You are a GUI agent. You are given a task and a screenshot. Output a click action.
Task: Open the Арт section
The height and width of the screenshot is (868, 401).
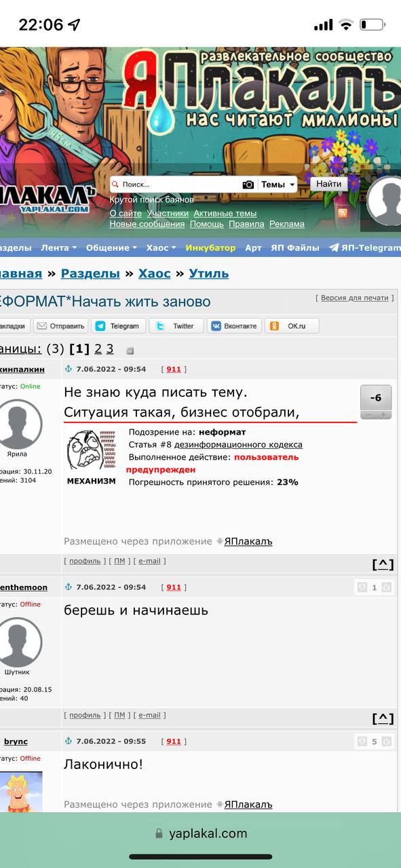tap(253, 248)
